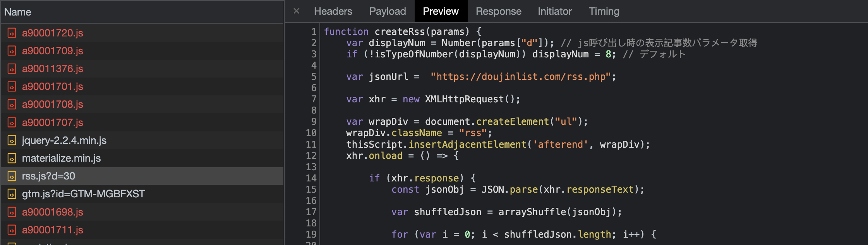Select the a90001720.js request
Image resolution: width=868 pixels, height=245 pixels.
[142, 33]
